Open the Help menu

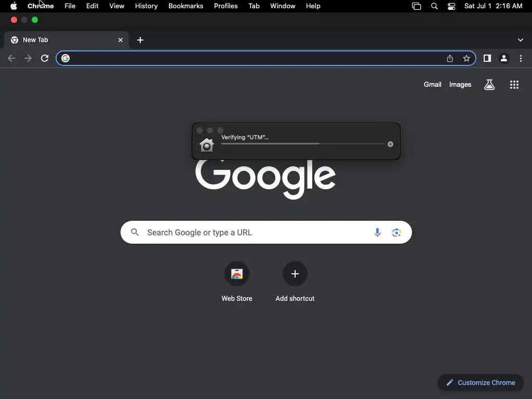pos(313,6)
